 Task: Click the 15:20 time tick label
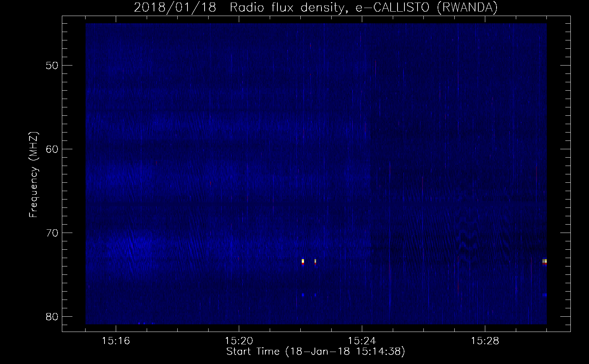239,341
